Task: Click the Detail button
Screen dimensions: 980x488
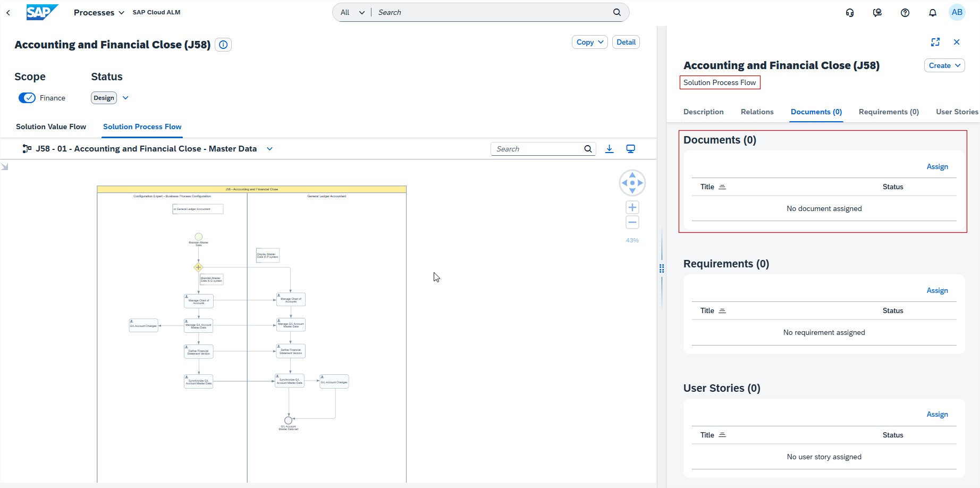Action: (x=626, y=42)
